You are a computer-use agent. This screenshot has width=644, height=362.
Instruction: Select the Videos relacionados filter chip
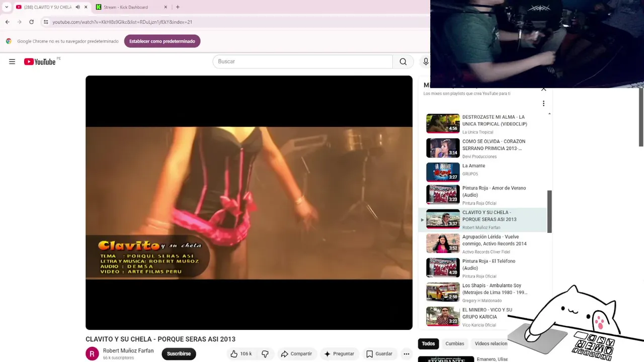pyautogui.click(x=491, y=344)
